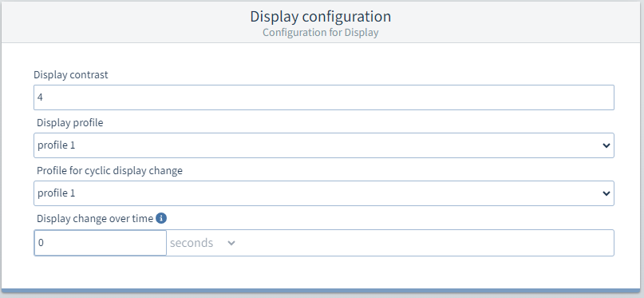The width and height of the screenshot is (644, 298).
Task: Click the chevron arrow of Display profile
Action: coord(606,145)
